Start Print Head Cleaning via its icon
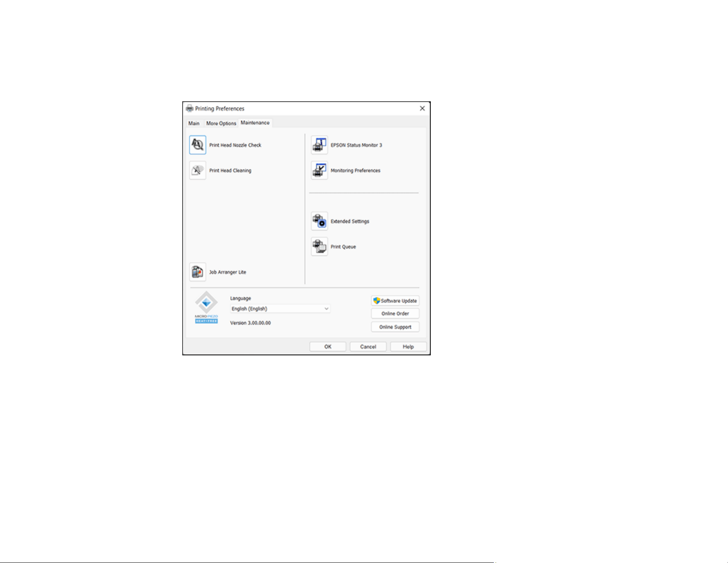This screenshot has height=563, width=728. pos(198,170)
